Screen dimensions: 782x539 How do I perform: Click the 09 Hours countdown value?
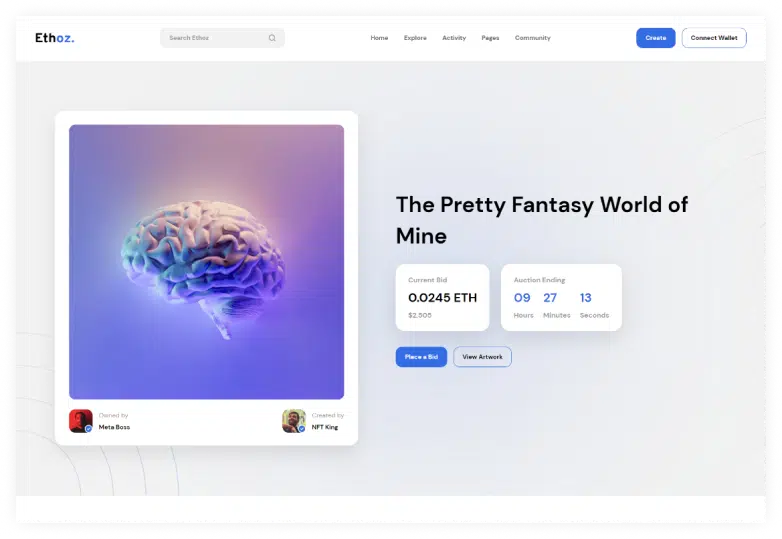[x=522, y=298]
